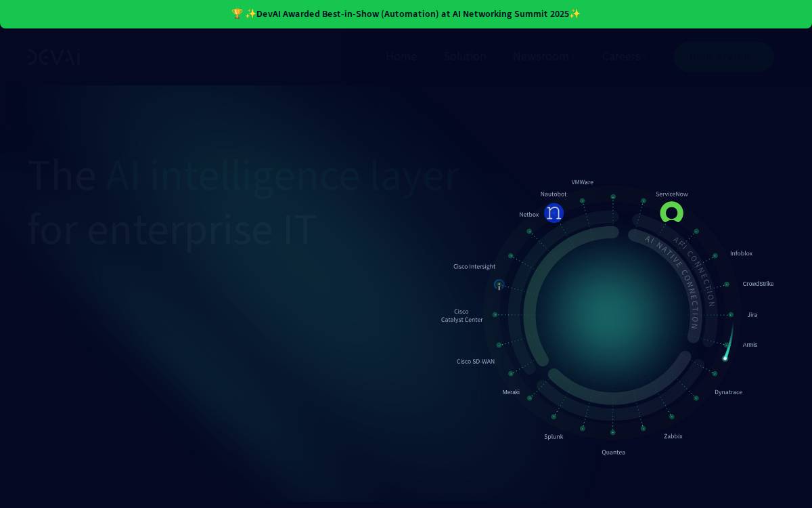Click the Nautobot logo icon
Viewport: 812px width, 508px height.
[x=554, y=213]
